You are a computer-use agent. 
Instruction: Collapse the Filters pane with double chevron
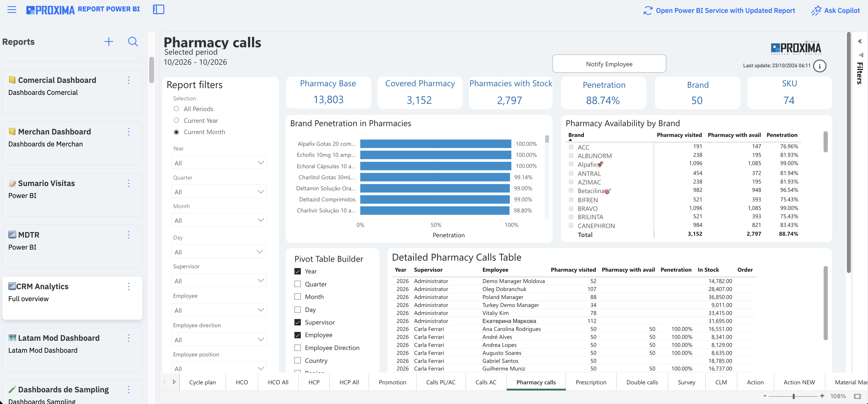click(x=860, y=41)
